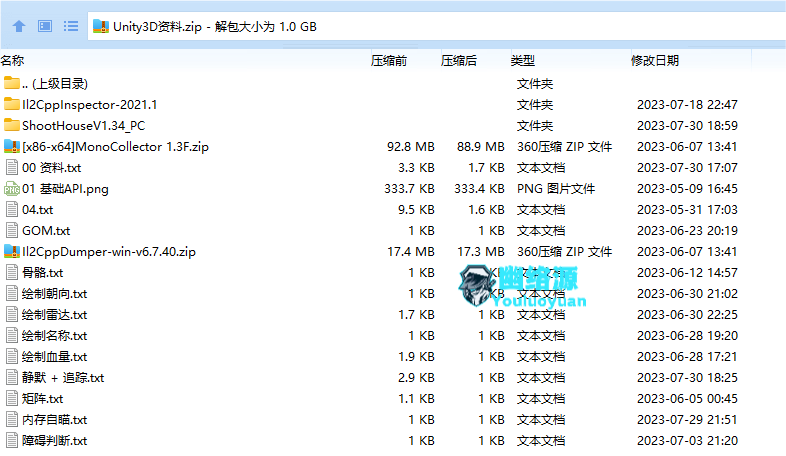This screenshot has height=456, width=786.
Task: Select file name 静默 + 追踪.txt
Action: pos(63,378)
